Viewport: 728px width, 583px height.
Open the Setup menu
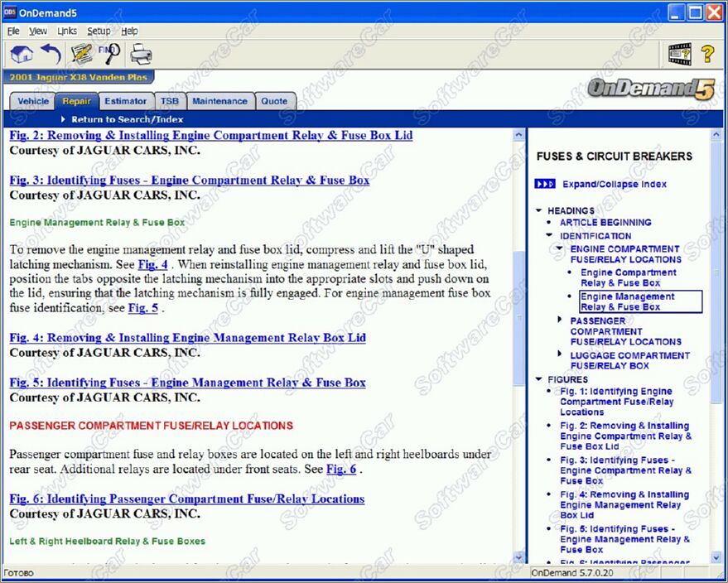(x=99, y=31)
